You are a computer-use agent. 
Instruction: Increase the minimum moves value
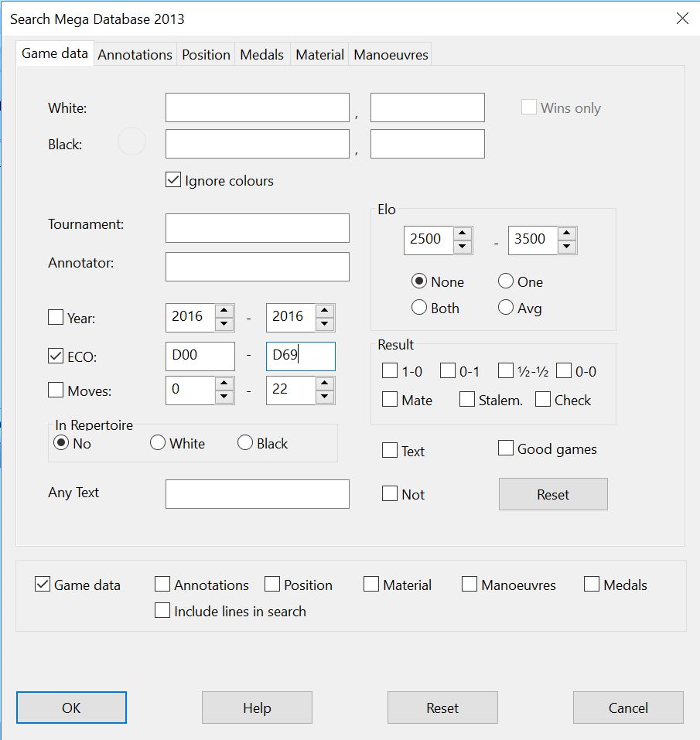click(224, 384)
